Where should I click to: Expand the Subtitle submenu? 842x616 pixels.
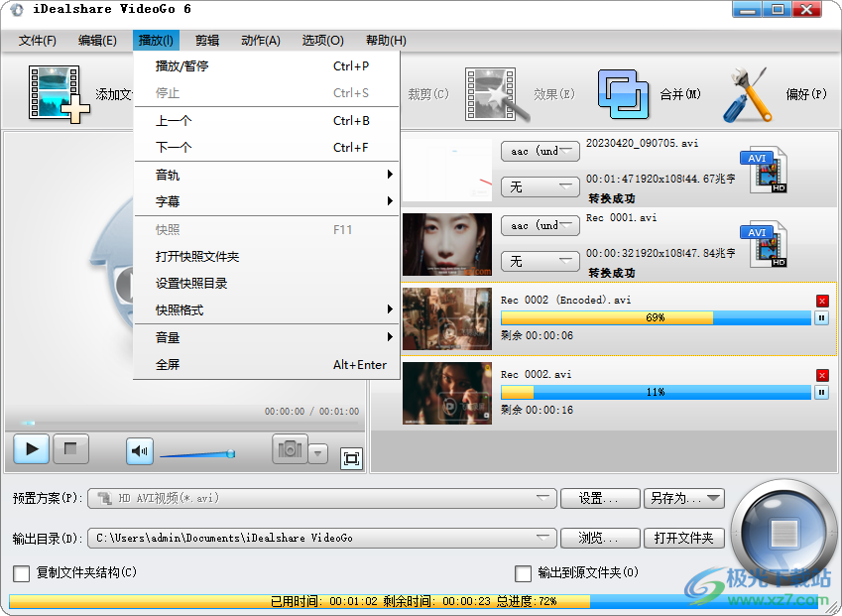[x=267, y=201]
